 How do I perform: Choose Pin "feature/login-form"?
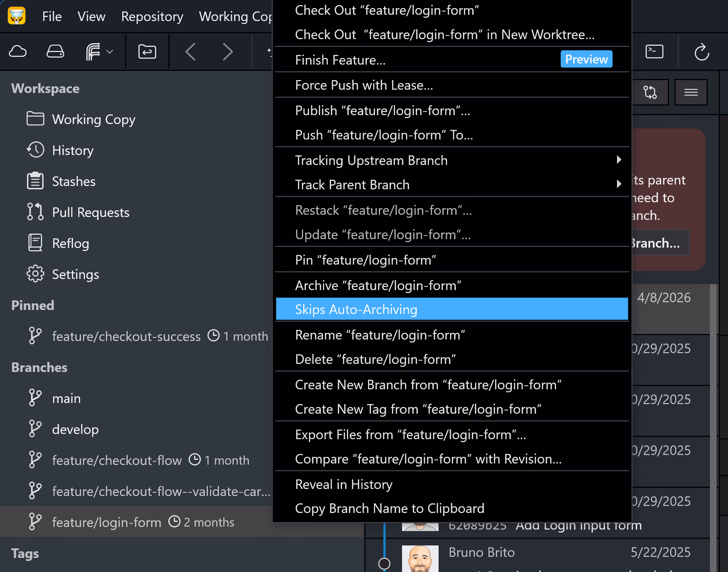tap(452, 260)
